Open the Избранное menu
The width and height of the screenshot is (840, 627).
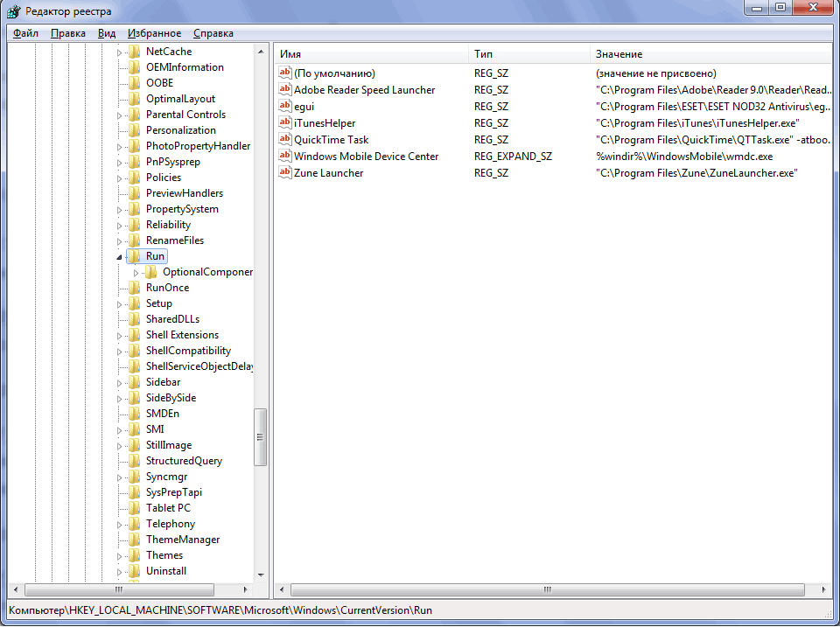click(154, 33)
